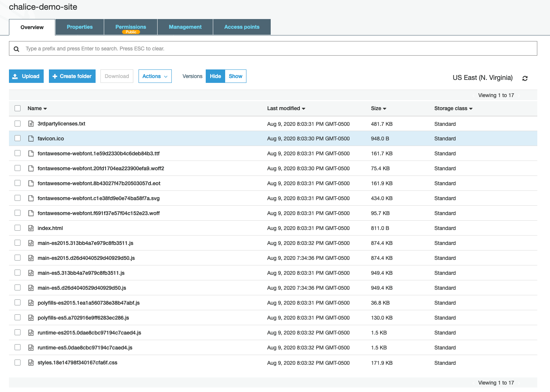Check the fontawesome-webfont .svg row checkbox
The width and height of the screenshot is (550, 392).
click(18, 198)
